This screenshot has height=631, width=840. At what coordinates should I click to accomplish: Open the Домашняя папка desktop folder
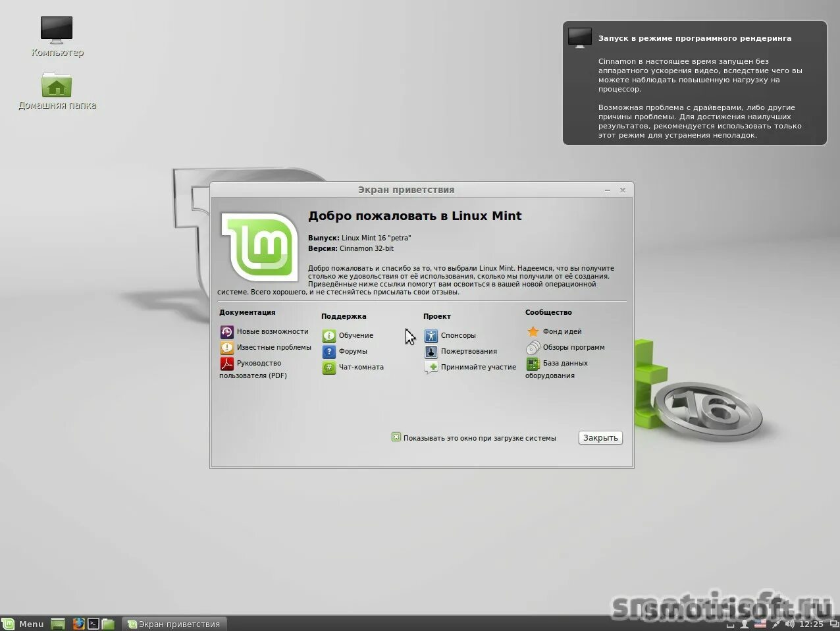pos(57,91)
